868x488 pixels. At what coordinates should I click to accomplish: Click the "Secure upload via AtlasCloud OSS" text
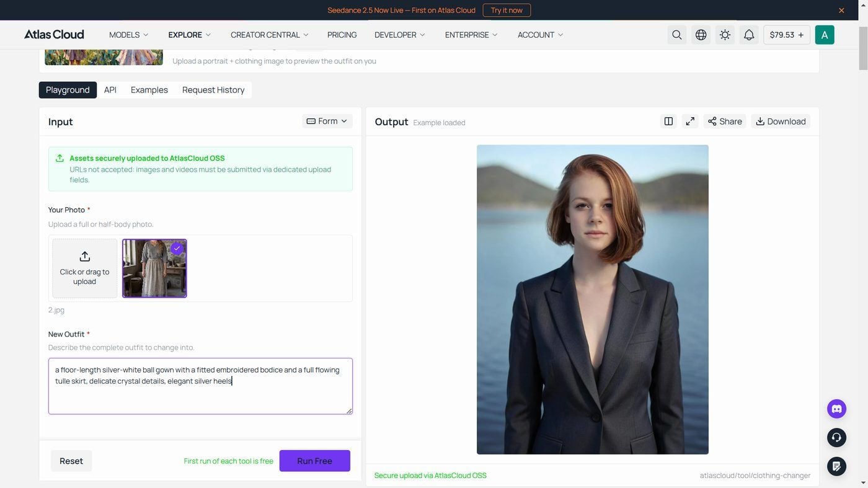(430, 476)
